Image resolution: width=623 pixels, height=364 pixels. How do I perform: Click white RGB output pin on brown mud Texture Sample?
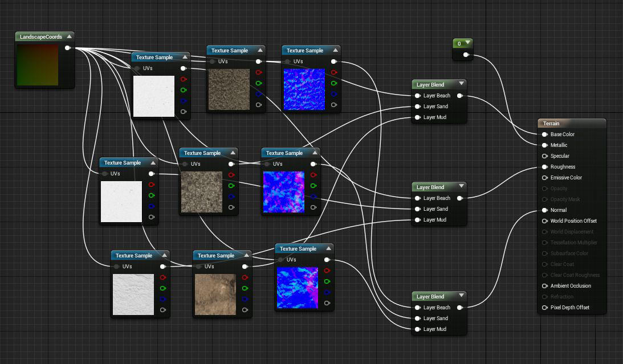pyautogui.click(x=245, y=267)
